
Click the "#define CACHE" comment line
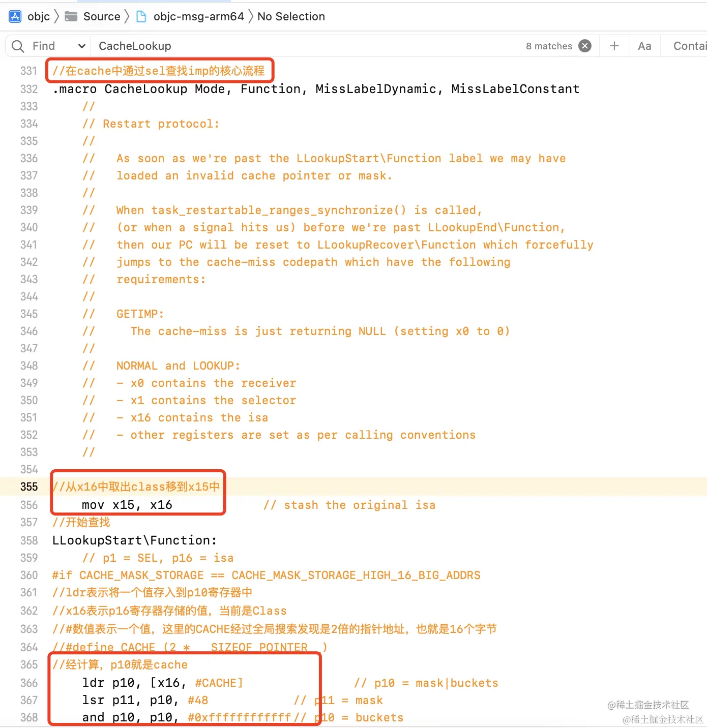point(190,647)
